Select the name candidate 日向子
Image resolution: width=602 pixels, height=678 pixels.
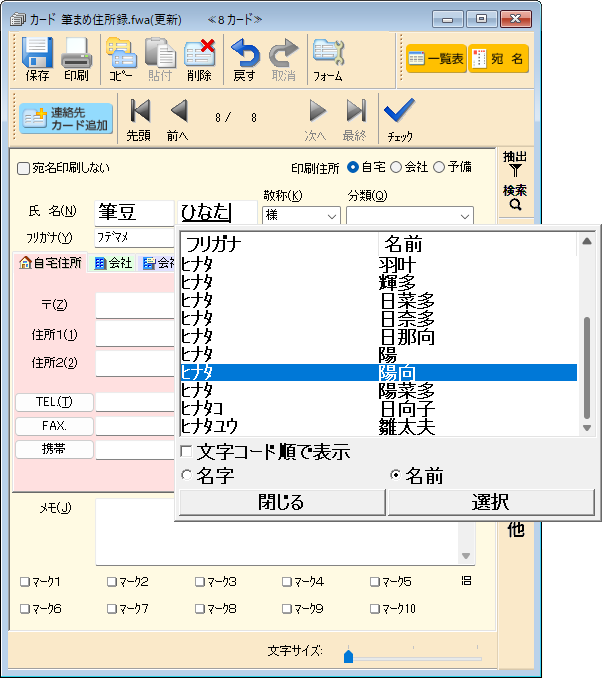(378, 409)
